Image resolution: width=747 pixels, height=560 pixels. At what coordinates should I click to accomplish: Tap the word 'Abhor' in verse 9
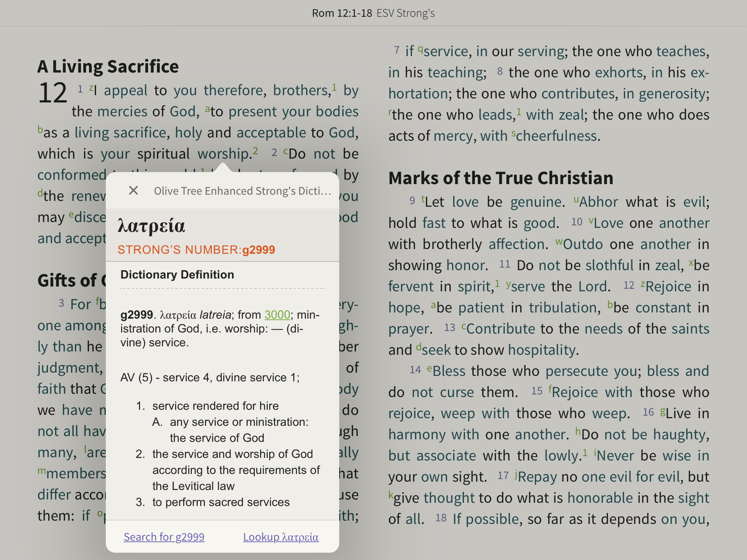pyautogui.click(x=599, y=202)
